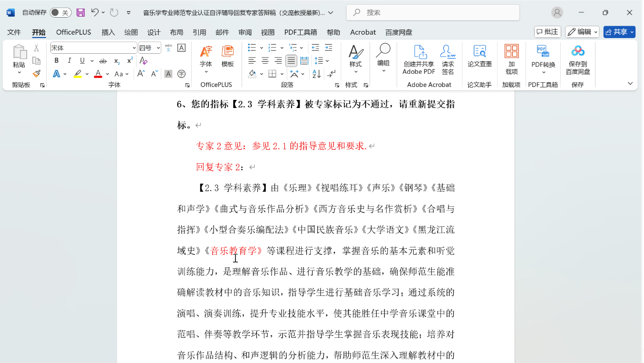Open the font name combo box 宋体
The image size is (644, 363).
[94, 48]
